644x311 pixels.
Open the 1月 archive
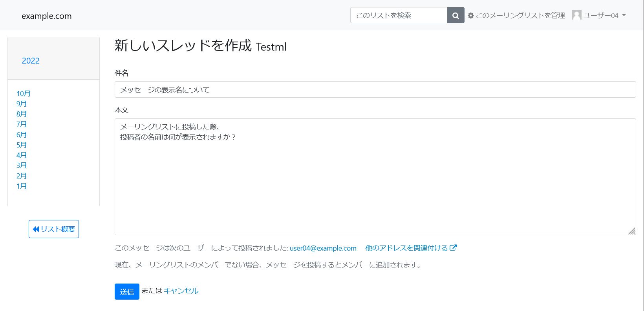coord(22,186)
